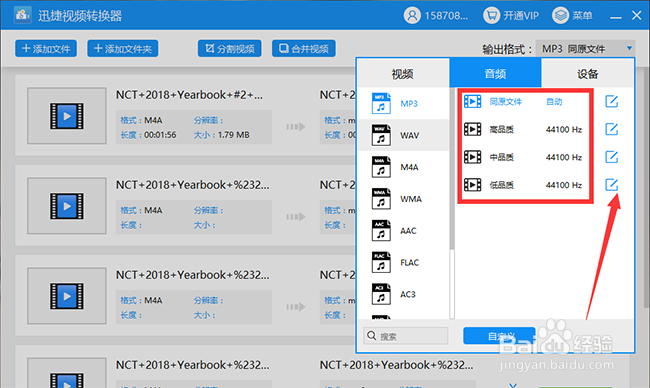Play thumbnail of NCT+2018+Yearbook+#2 file
650x388 pixels.
click(x=67, y=116)
